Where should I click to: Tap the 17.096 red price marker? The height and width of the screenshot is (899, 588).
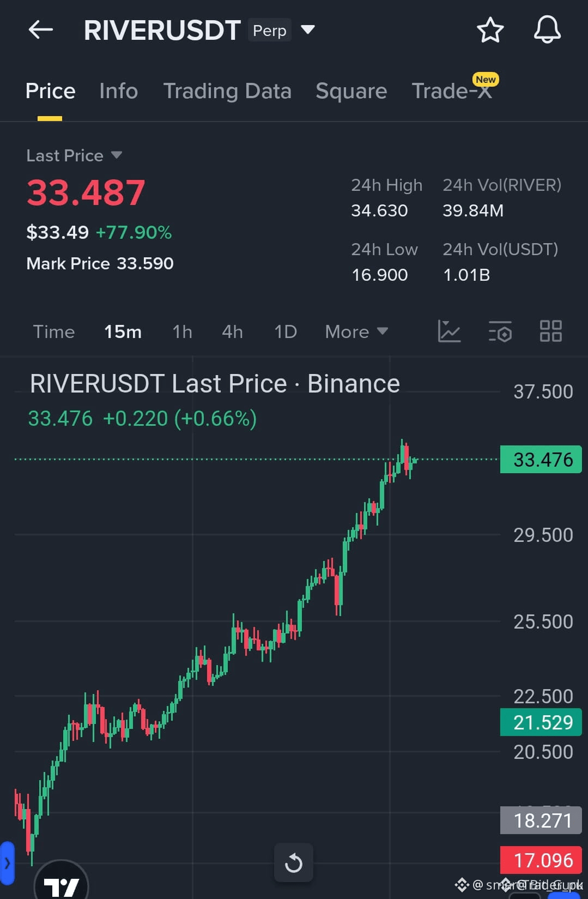[541, 860]
